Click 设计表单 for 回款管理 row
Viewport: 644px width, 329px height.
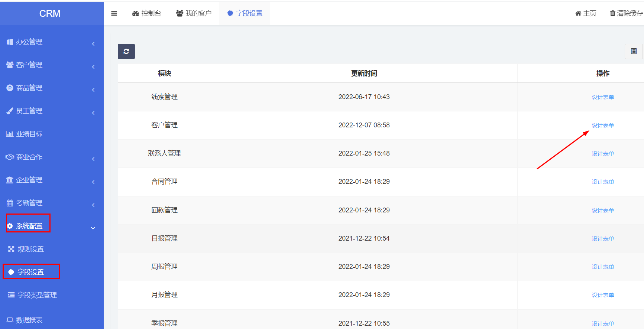click(x=603, y=211)
